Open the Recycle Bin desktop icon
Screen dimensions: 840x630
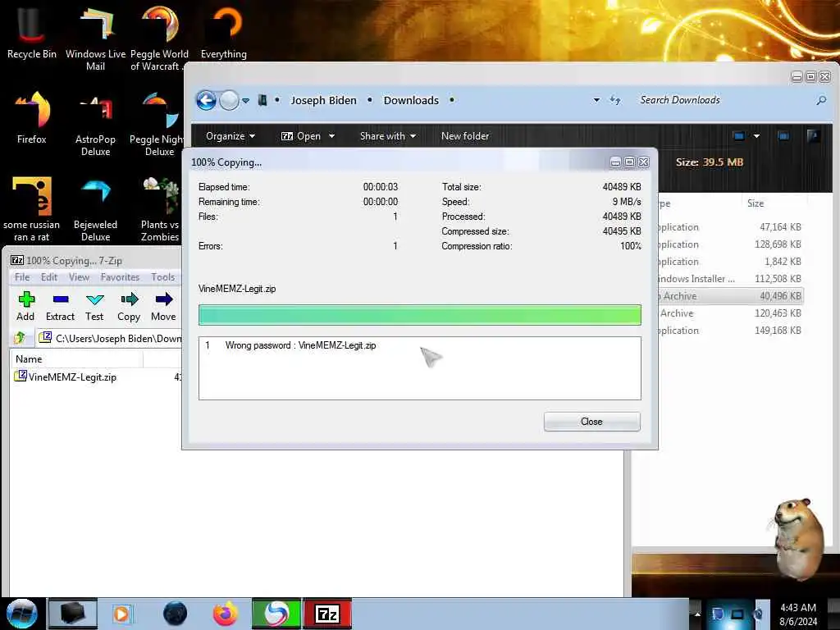(32, 31)
